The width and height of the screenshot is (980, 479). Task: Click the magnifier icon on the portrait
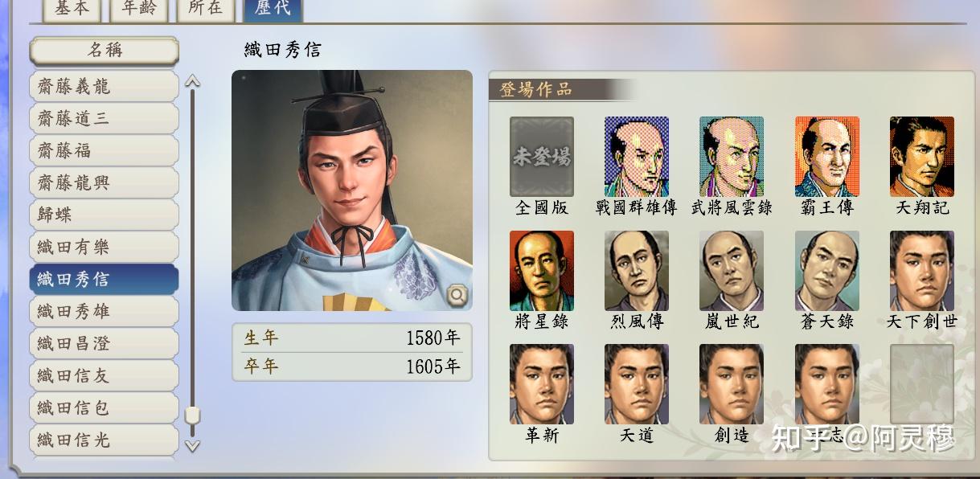[x=457, y=295]
